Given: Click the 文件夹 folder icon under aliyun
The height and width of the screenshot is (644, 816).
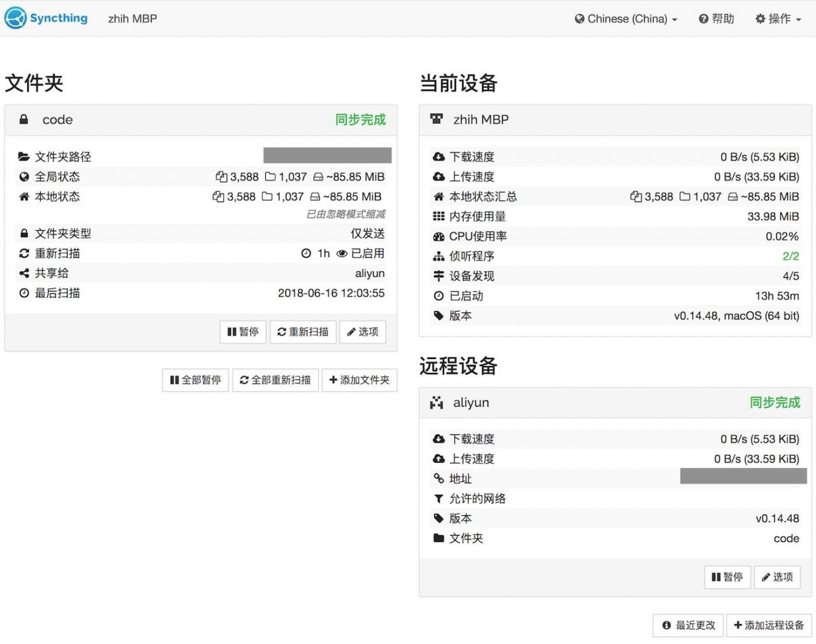Looking at the screenshot, I should [439, 538].
